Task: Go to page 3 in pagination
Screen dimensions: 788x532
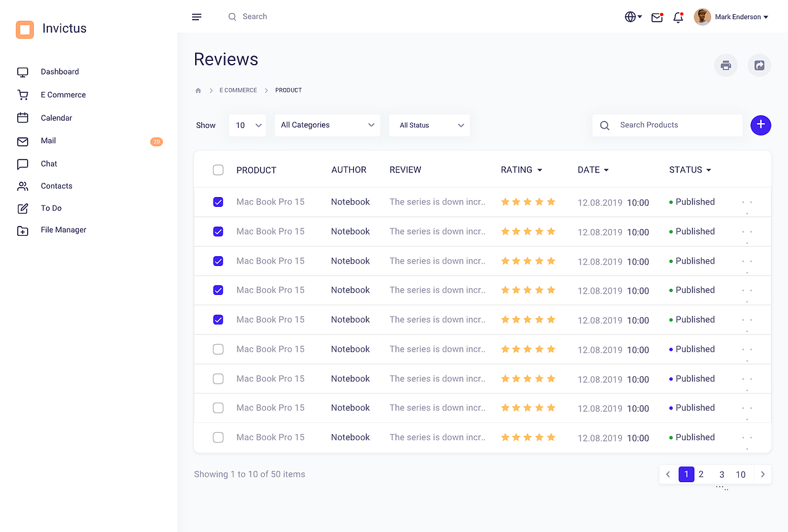Action: (722, 475)
